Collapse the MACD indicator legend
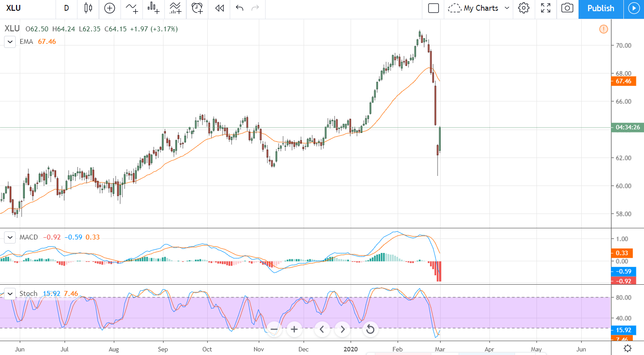The width and height of the screenshot is (644, 355). (x=10, y=237)
